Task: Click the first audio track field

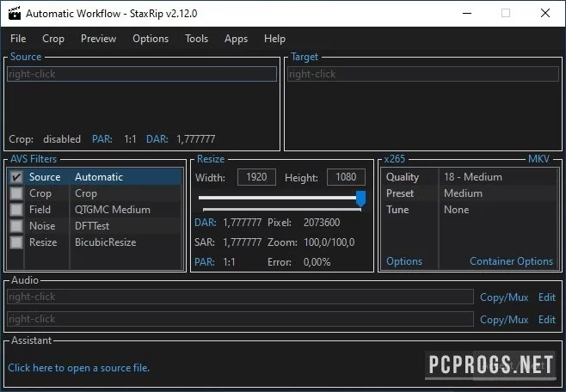Action: pyautogui.click(x=240, y=297)
